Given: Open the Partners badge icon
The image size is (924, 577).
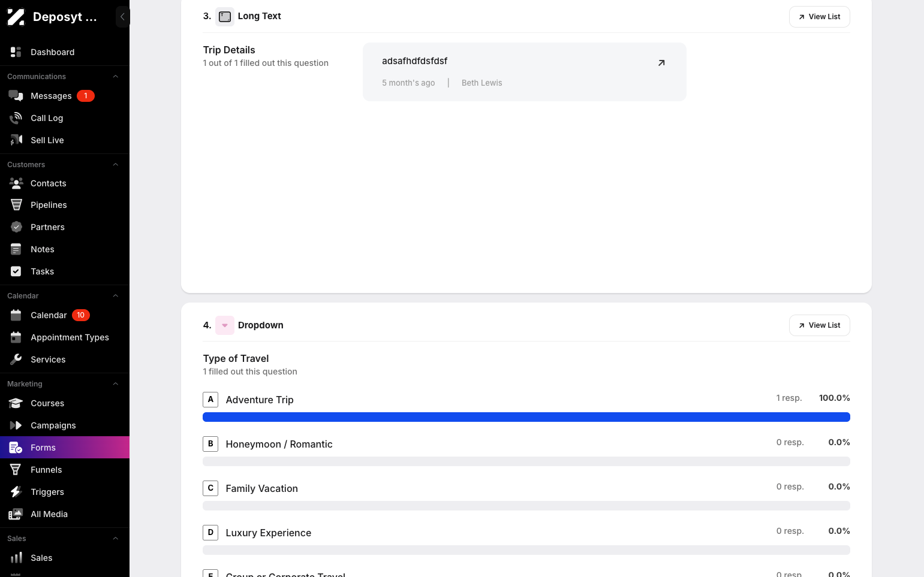Looking at the screenshot, I should click(x=16, y=227).
